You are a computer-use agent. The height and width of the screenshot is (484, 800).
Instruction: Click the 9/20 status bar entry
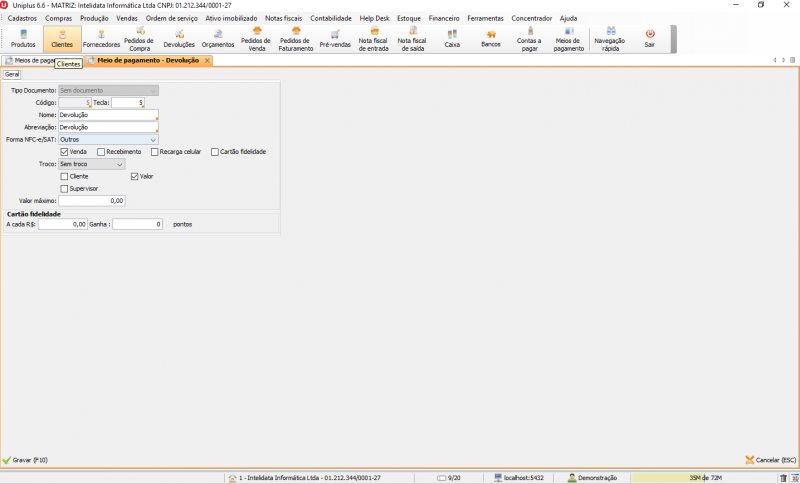click(449, 478)
